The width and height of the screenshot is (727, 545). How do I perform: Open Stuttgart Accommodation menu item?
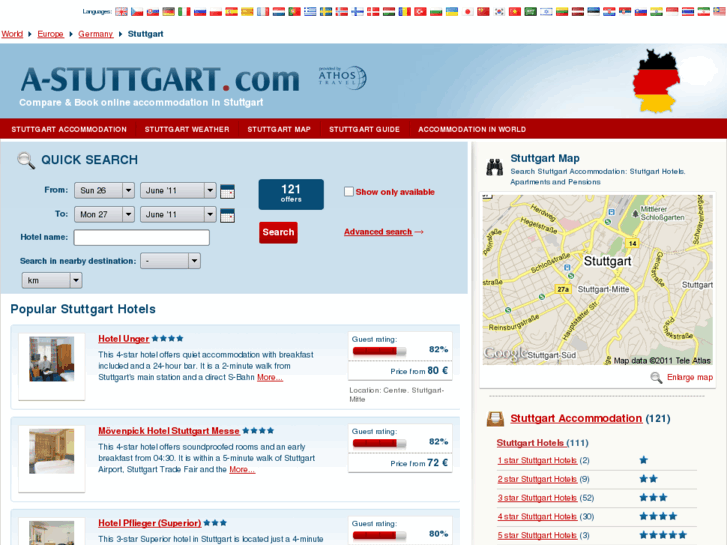coord(69,129)
